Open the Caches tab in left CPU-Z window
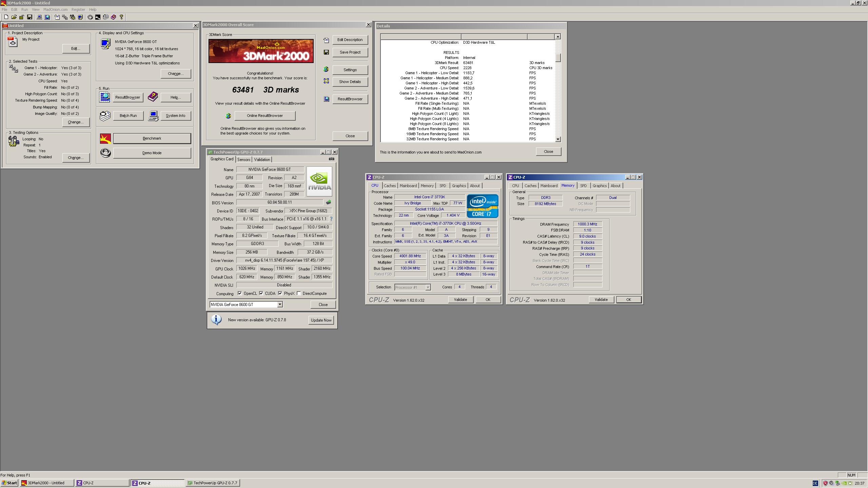This screenshot has height=488, width=868. click(390, 186)
